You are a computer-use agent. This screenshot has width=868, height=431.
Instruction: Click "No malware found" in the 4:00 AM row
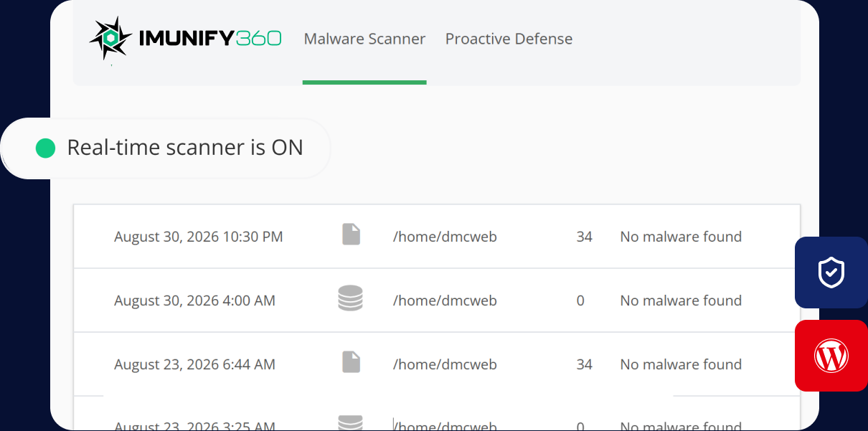681,300
